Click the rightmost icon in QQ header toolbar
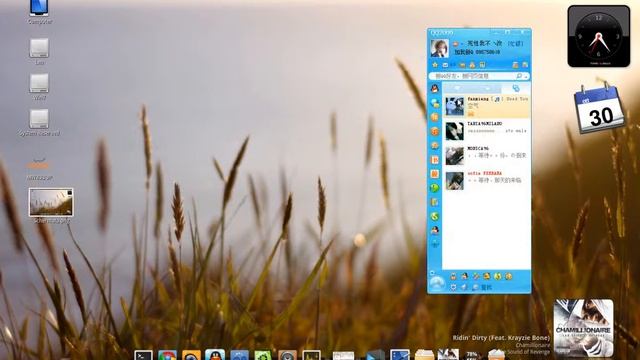The width and height of the screenshot is (640, 360). [x=525, y=65]
